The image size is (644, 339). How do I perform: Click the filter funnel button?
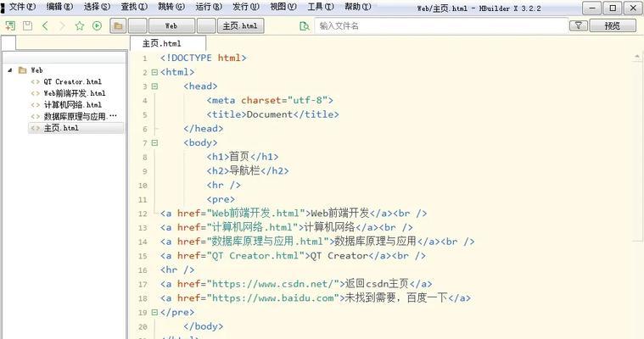click(579, 26)
